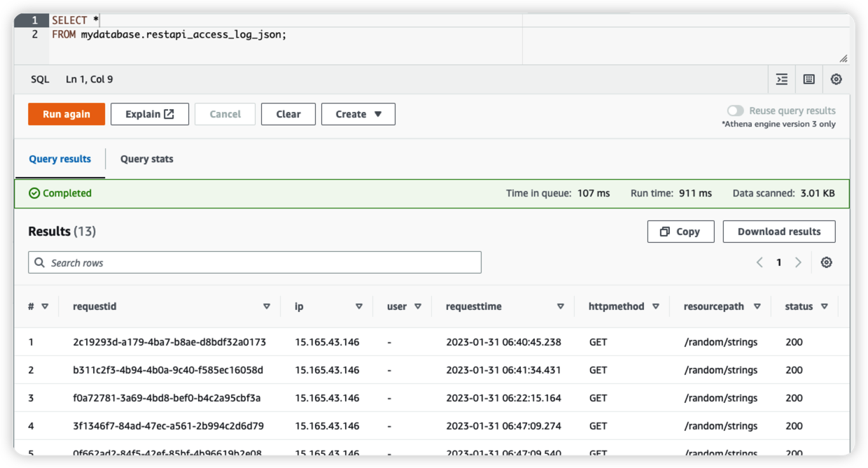Screen dimensions: 868x468
Task: Sort by resourcepath column arrow
Action: tap(757, 306)
